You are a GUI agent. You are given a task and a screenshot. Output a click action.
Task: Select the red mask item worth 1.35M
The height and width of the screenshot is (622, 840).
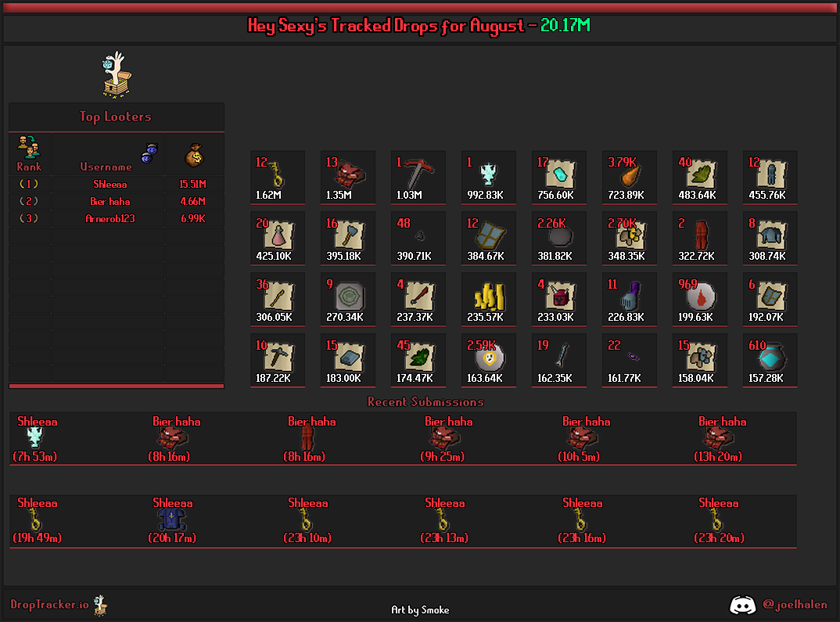[348, 178]
